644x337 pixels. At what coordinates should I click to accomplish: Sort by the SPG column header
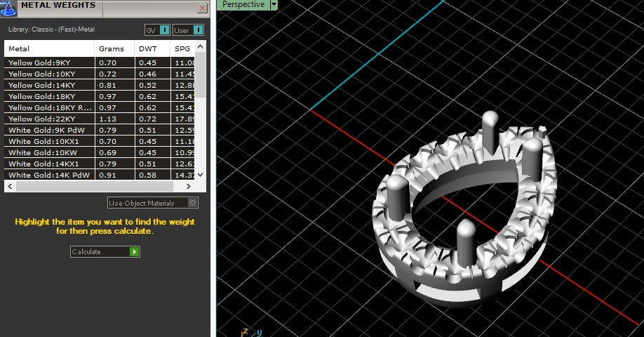click(x=182, y=48)
